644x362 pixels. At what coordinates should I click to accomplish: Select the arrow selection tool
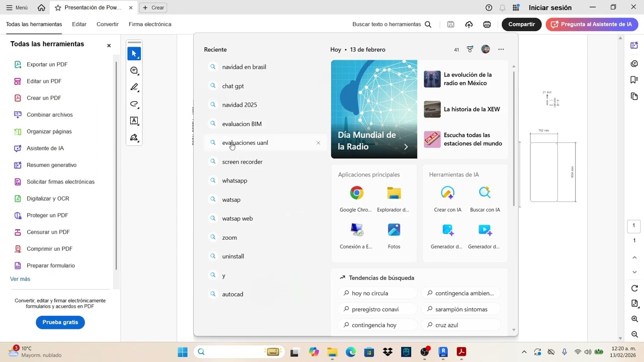[134, 53]
